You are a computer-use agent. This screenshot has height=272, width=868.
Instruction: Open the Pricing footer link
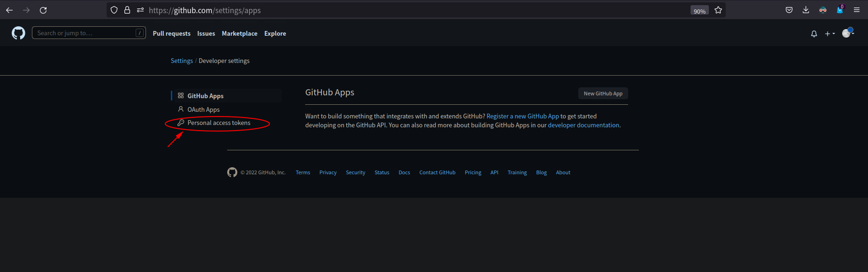(473, 172)
